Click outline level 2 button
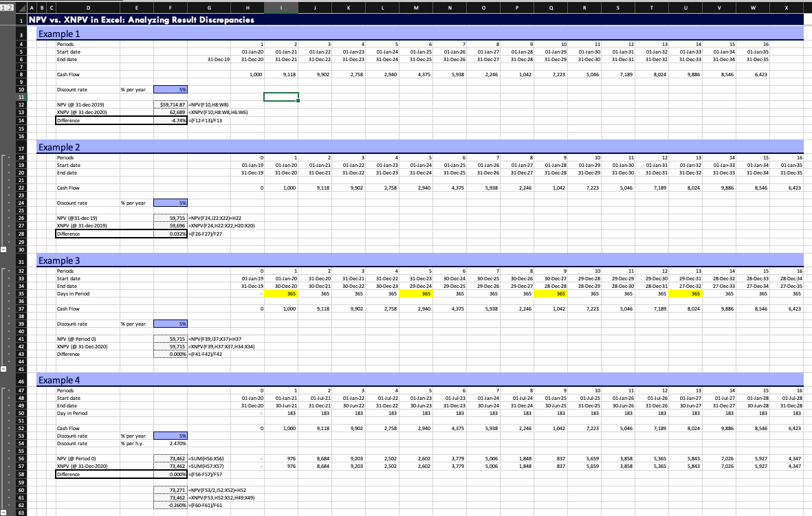Screen dimensions: 812x516 (x=10, y=6)
